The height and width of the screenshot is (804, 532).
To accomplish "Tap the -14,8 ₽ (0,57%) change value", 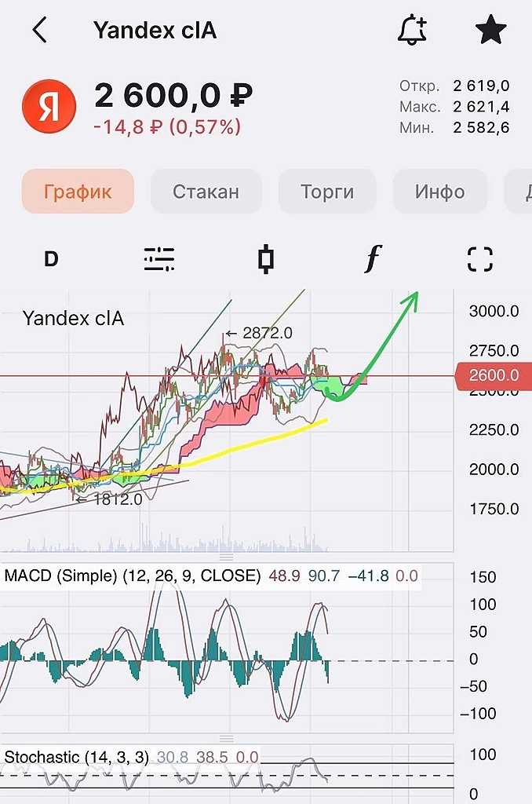I will point(167,126).
